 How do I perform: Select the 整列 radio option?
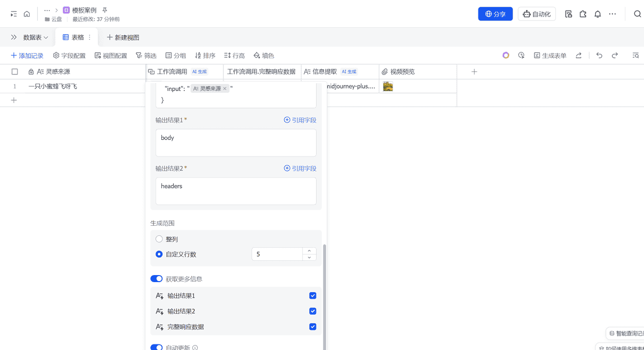pos(158,239)
